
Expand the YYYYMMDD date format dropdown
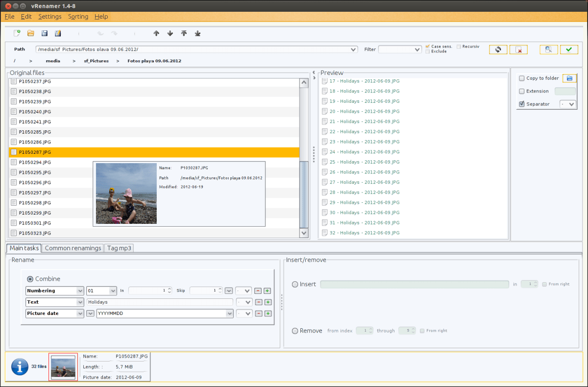[229, 314]
